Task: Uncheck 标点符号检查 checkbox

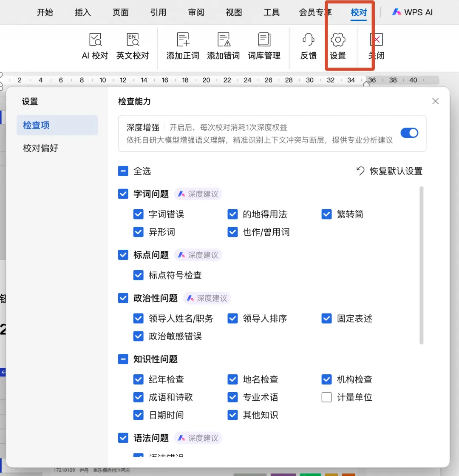Action: coord(138,275)
